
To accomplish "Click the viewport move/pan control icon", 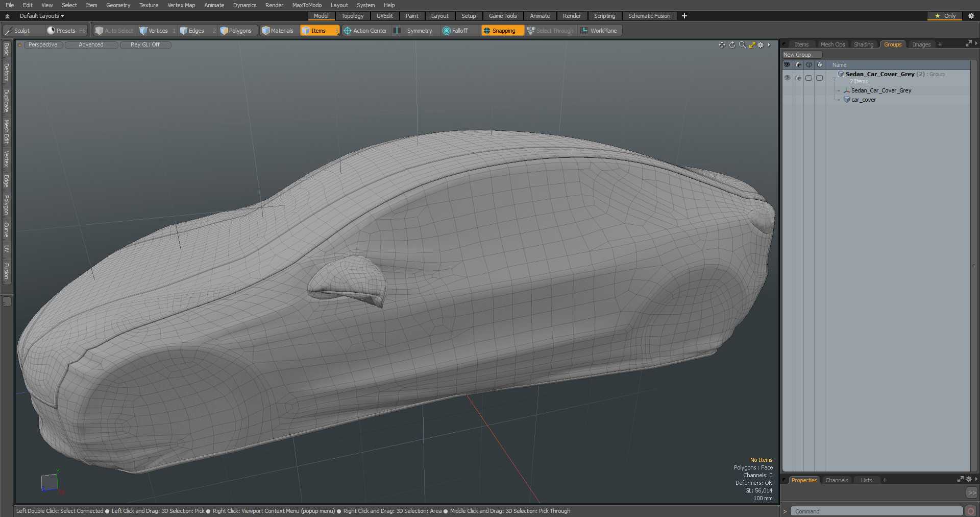I will [722, 45].
